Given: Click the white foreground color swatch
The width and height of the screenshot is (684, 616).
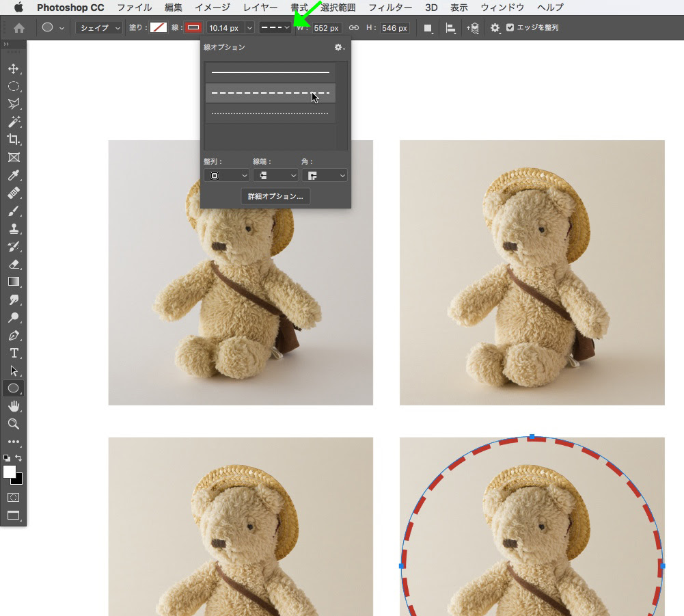Looking at the screenshot, I should 9,472.
